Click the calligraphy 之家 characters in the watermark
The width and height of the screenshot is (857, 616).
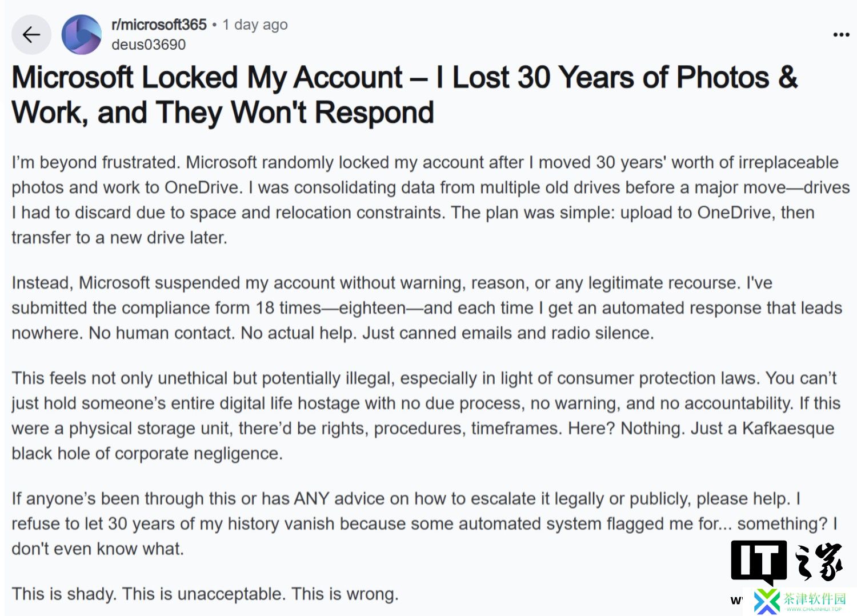pos(820,562)
